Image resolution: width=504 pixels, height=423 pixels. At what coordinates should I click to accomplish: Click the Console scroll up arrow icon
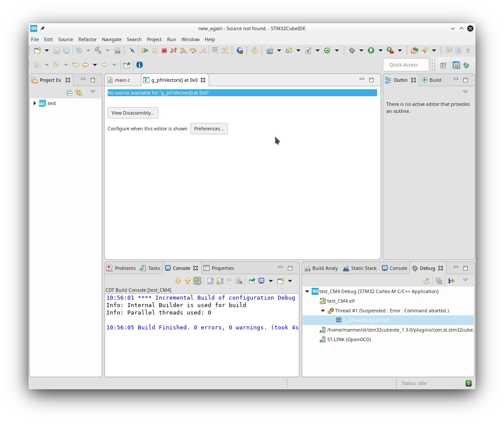(x=188, y=281)
